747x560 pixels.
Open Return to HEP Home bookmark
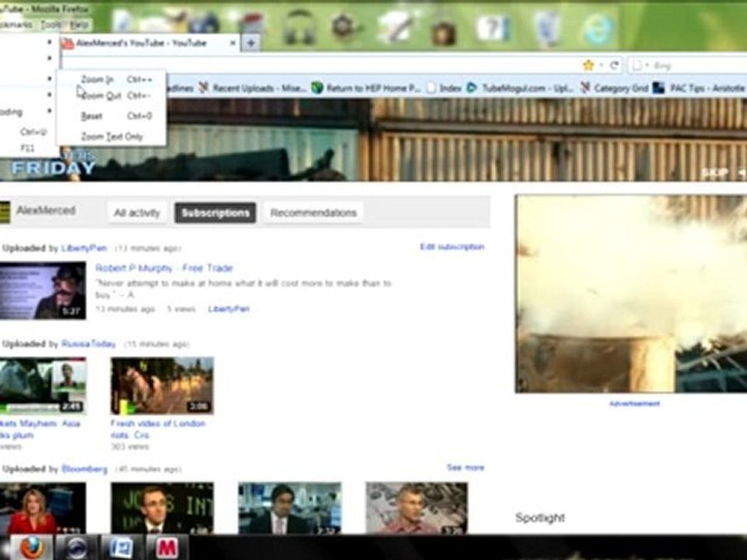click(x=366, y=88)
